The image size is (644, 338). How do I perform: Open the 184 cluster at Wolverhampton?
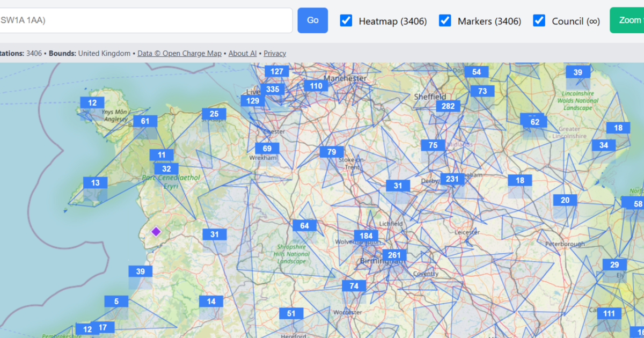tap(365, 236)
